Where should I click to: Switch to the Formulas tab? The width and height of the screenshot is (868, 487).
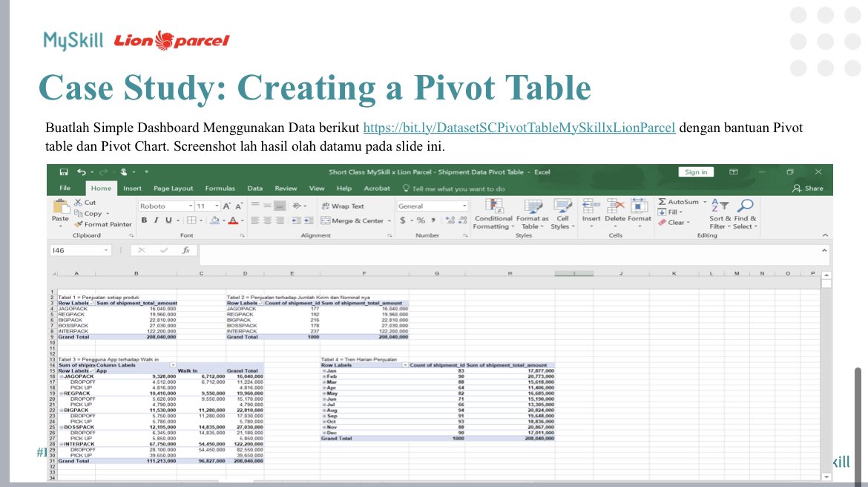pyautogui.click(x=220, y=189)
